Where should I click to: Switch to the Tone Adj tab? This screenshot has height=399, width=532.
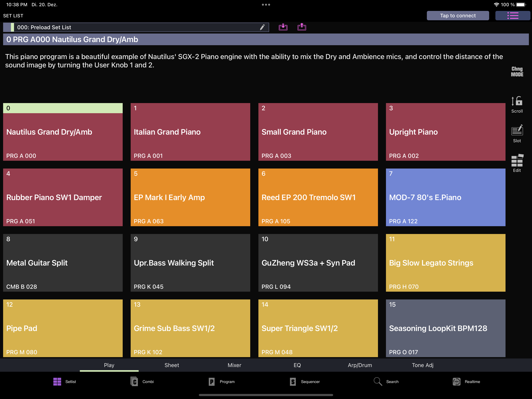[x=423, y=365]
